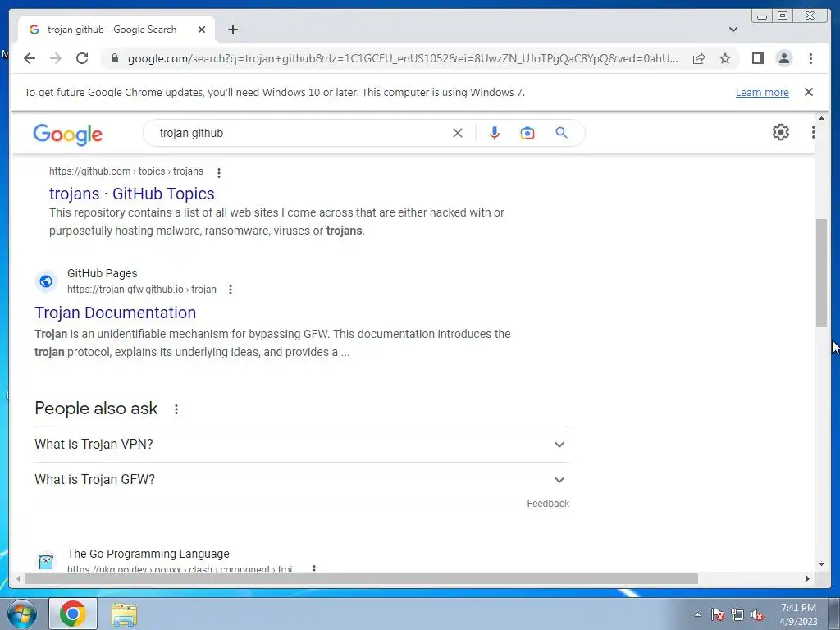Click the scroll down arrow
Screen dimensions: 840x630
(x=822, y=564)
